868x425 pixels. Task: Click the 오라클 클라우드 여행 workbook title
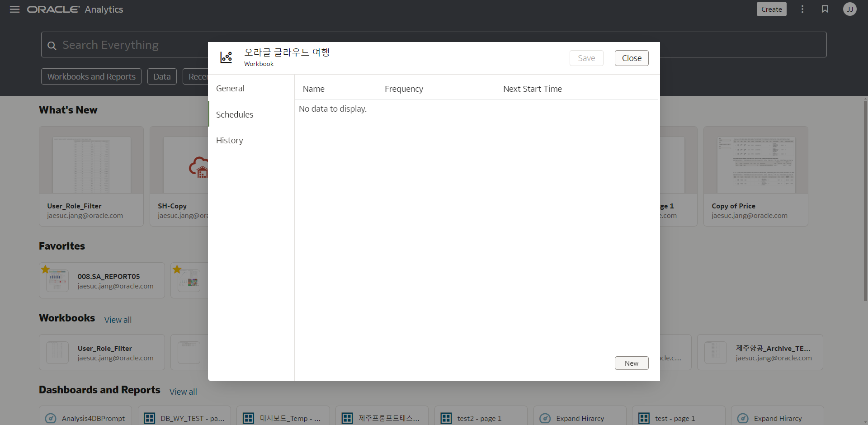coord(287,52)
